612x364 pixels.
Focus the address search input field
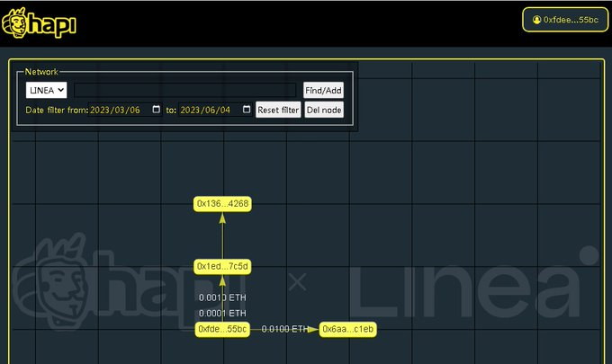[x=185, y=90]
